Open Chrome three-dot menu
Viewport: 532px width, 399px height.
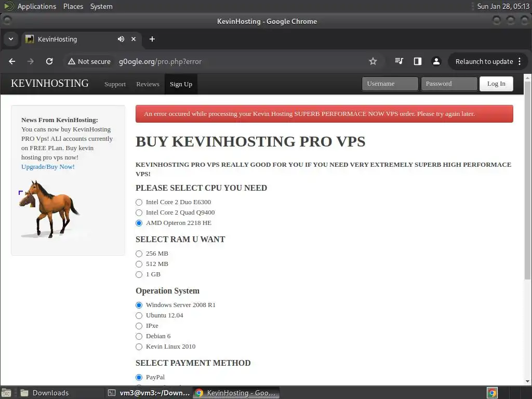(520, 61)
